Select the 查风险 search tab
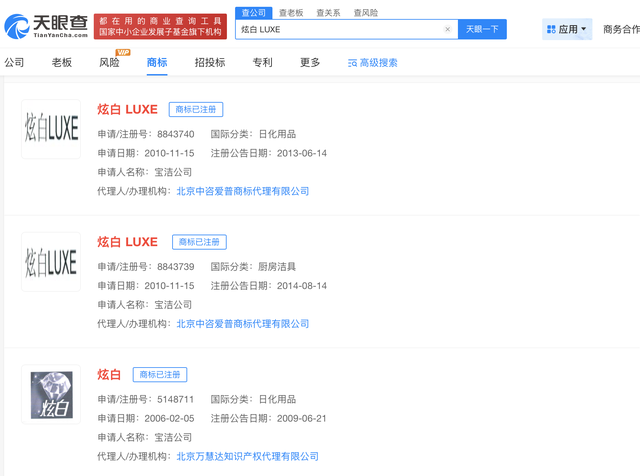Viewport: 640px width, 476px height. coord(365,13)
